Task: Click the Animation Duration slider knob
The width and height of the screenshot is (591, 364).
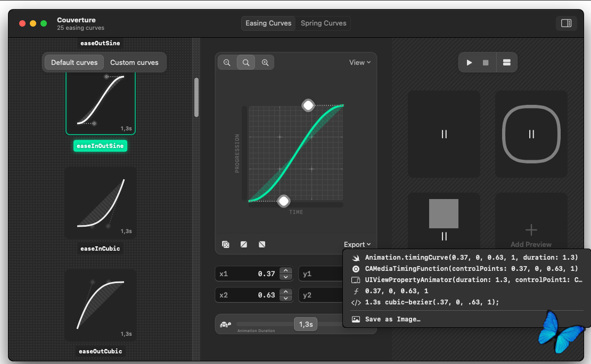Action: 306,324
